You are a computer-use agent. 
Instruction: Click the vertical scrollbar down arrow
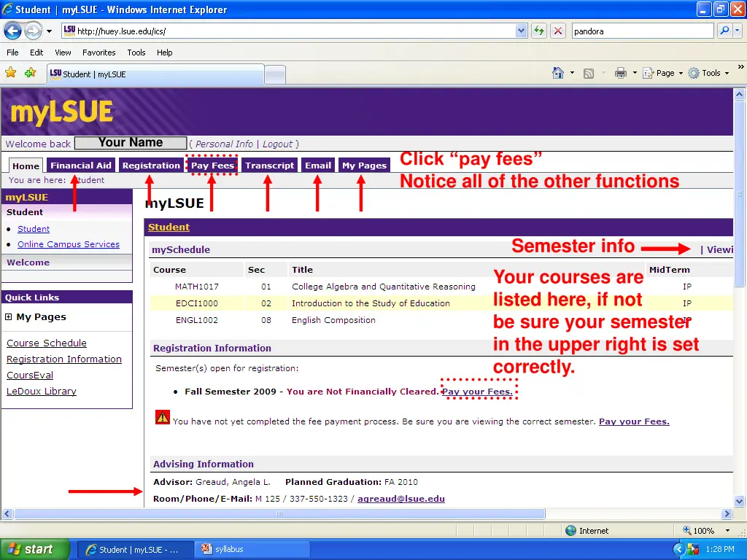[x=740, y=501]
